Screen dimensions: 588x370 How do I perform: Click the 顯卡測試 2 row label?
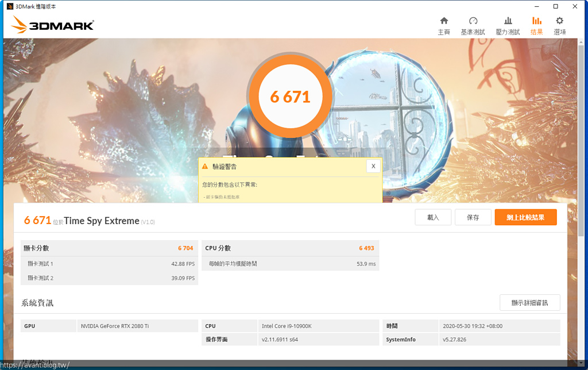point(40,278)
